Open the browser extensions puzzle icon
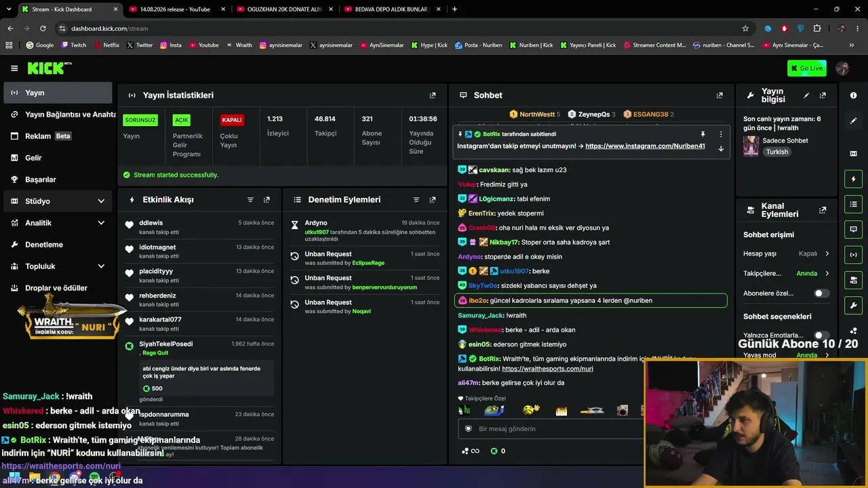This screenshot has height=488, width=868. pos(816,28)
